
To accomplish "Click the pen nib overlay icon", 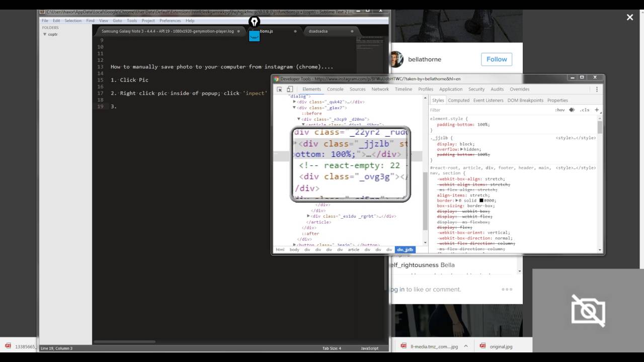I will (x=255, y=22).
